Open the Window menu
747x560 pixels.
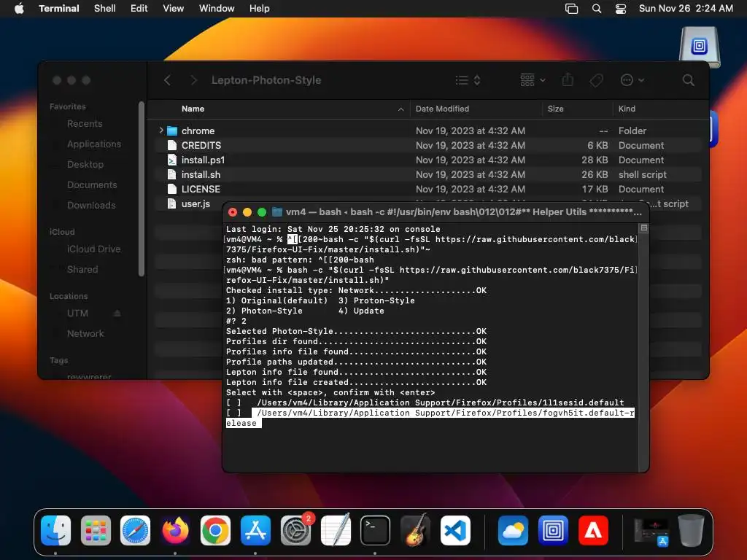[x=216, y=9]
